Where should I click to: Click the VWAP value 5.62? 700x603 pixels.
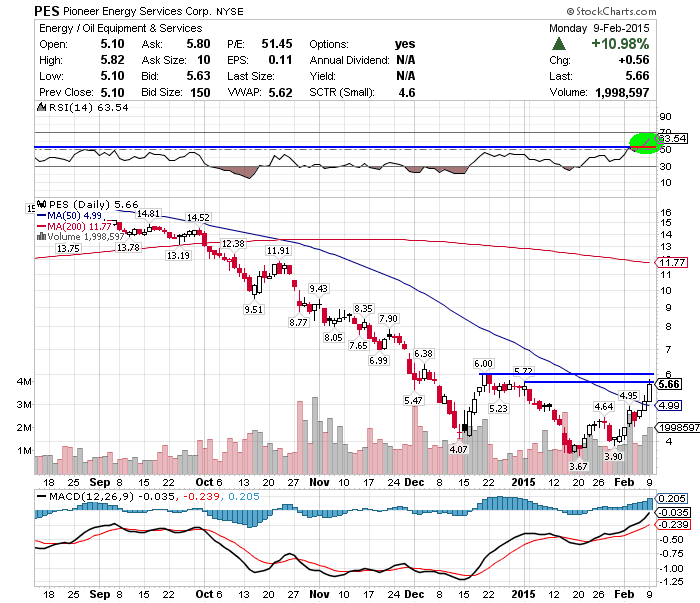(x=280, y=92)
